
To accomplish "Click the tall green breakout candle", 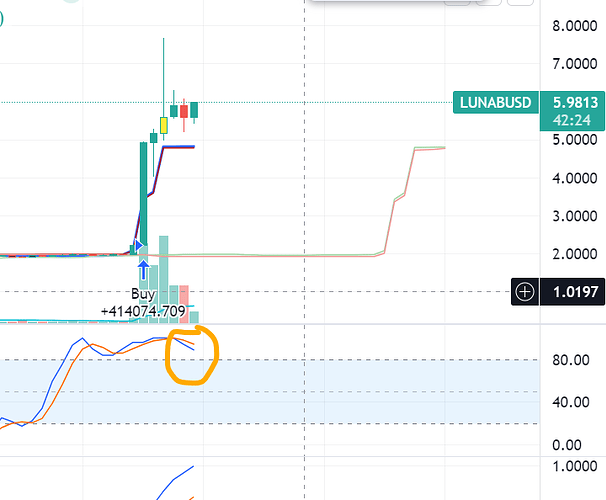I will 143,193.
